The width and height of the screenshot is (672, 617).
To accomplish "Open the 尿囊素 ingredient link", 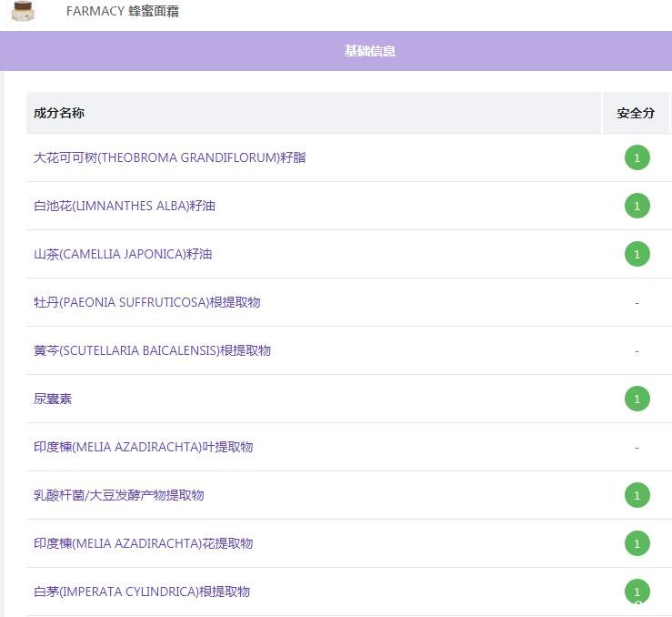I will [53, 399].
